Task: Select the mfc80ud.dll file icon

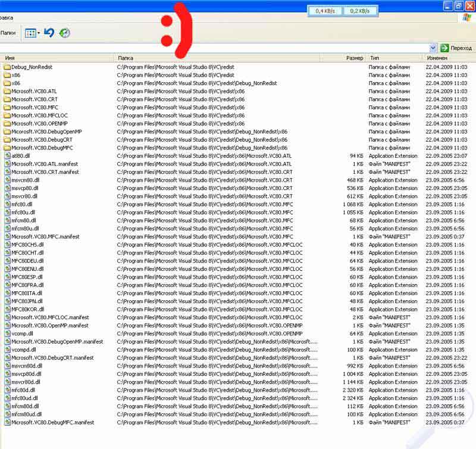Action: click(7, 398)
